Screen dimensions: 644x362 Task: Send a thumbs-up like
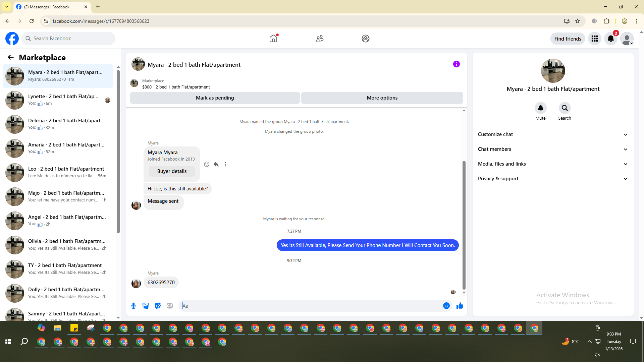click(460, 306)
